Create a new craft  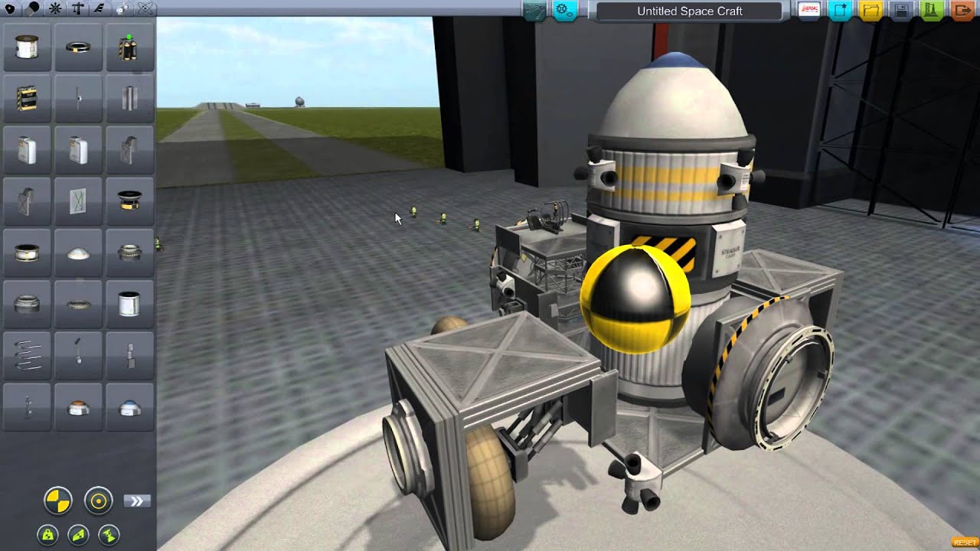click(841, 11)
